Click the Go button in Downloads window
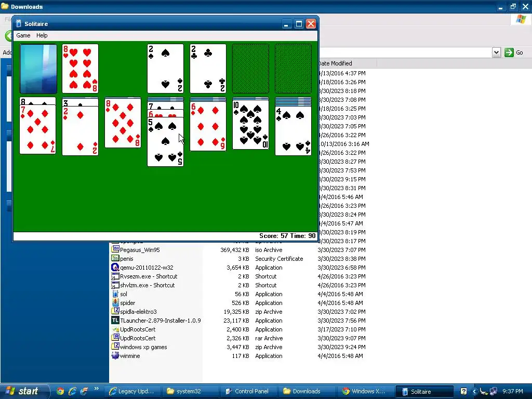Screen dimensions: 532x399 point(514,52)
